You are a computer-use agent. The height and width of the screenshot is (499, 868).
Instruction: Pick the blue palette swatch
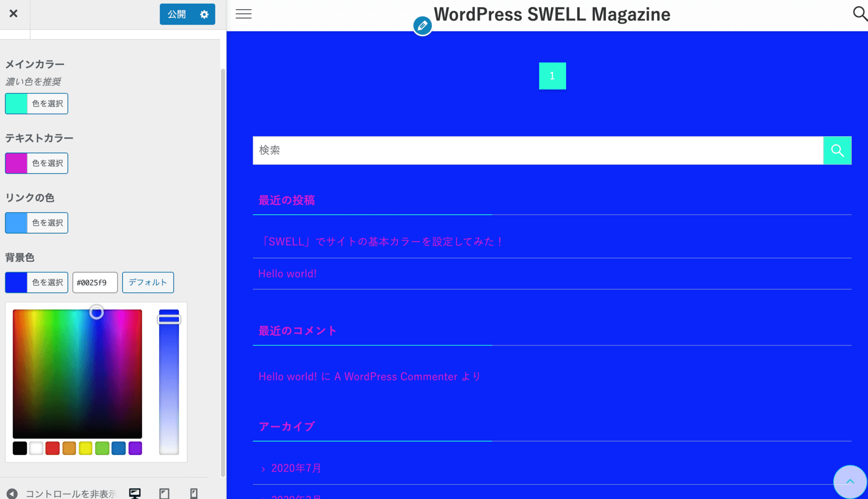(118, 448)
